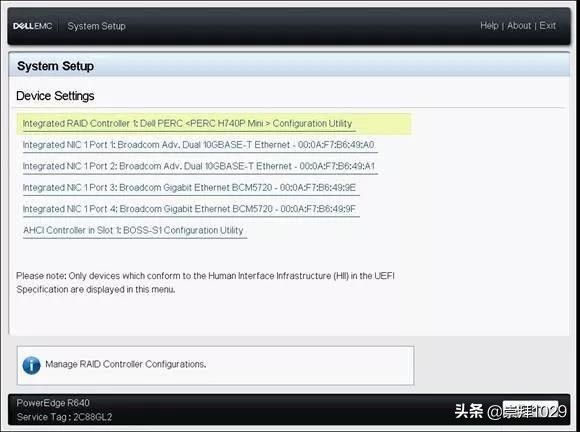Screen dimensions: 580x432
Task: Click the DELL EMC logo
Action: coord(33,26)
